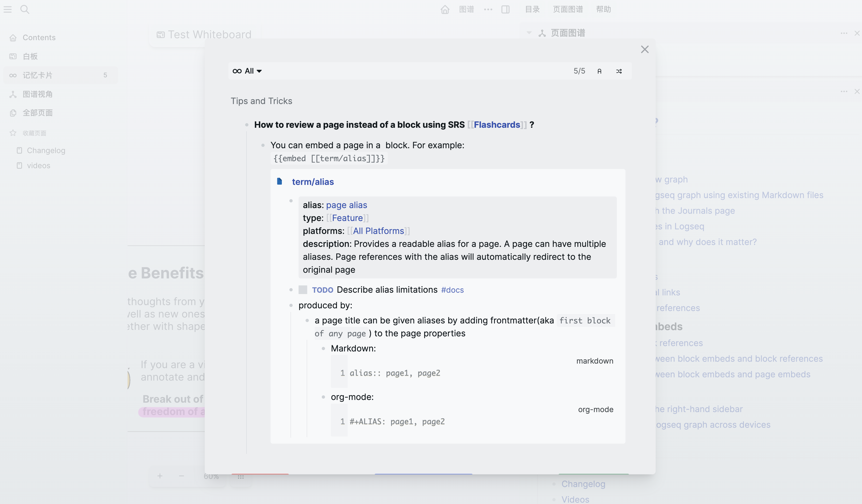Click the term/alias page icon
This screenshot has height=504, width=862.
click(279, 181)
